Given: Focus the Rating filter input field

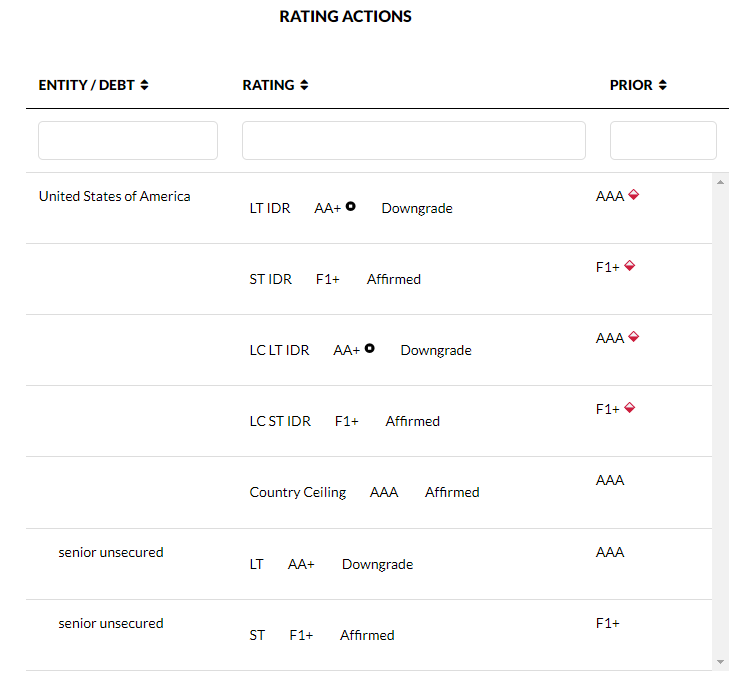Looking at the screenshot, I should pos(414,140).
